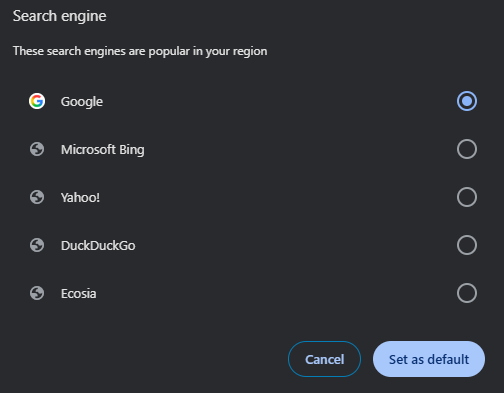This screenshot has width=504, height=393.
Task: Choose the Microsoft Bing radio button
Action: point(467,149)
